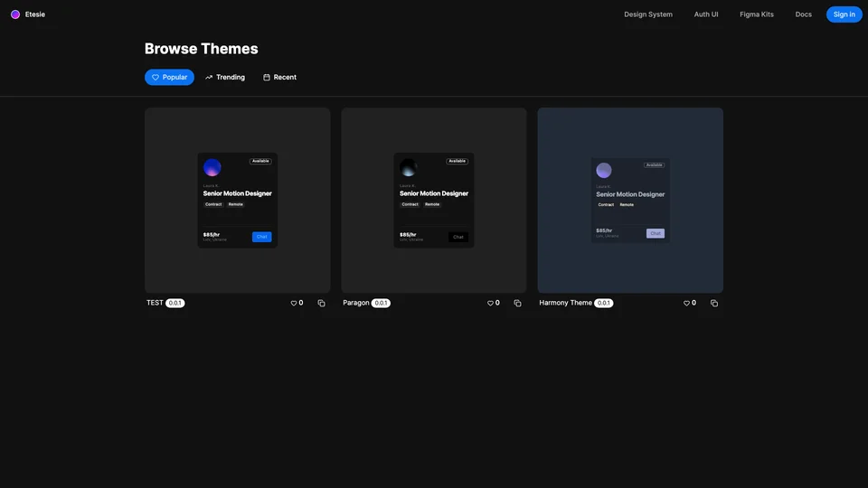This screenshot has width=868, height=488.
Task: Like the Paragon theme heart icon
Action: [x=490, y=304]
